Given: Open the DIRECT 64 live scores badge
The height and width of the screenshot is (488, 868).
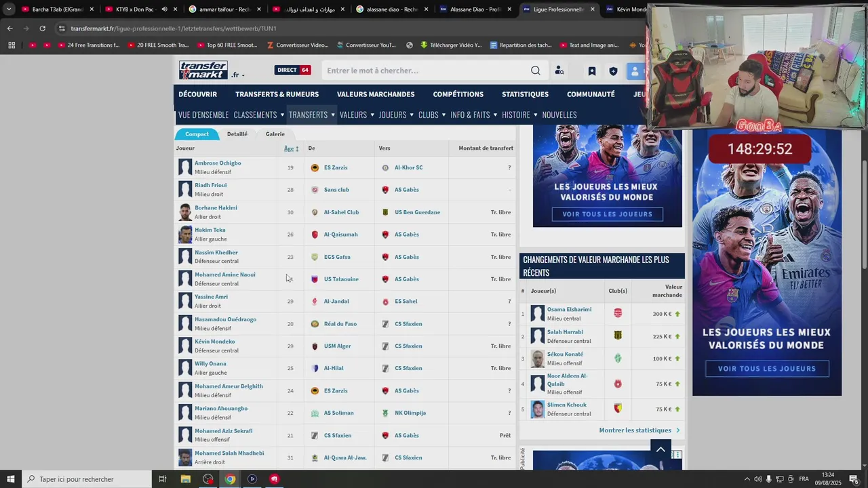Looking at the screenshot, I should [292, 70].
